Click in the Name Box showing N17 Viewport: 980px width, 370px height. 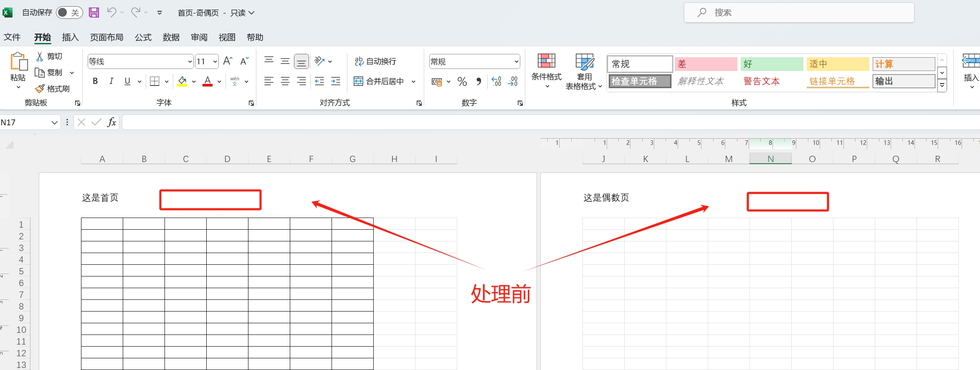(x=25, y=122)
